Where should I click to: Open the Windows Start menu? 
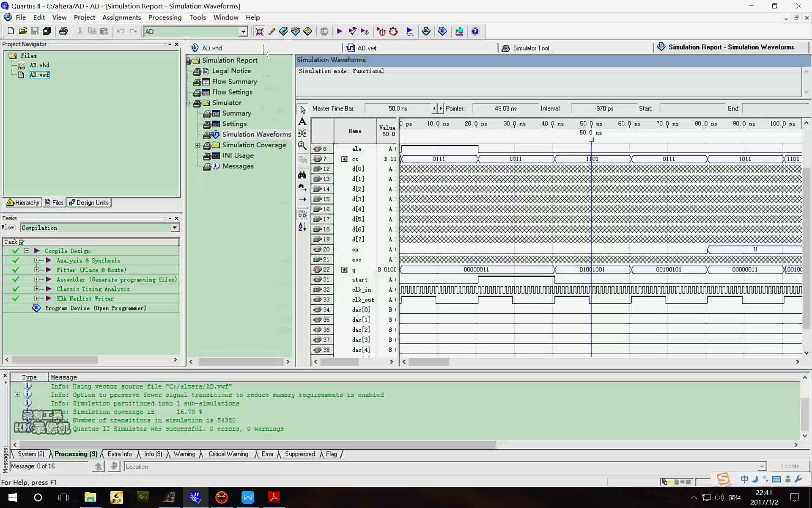12,497
